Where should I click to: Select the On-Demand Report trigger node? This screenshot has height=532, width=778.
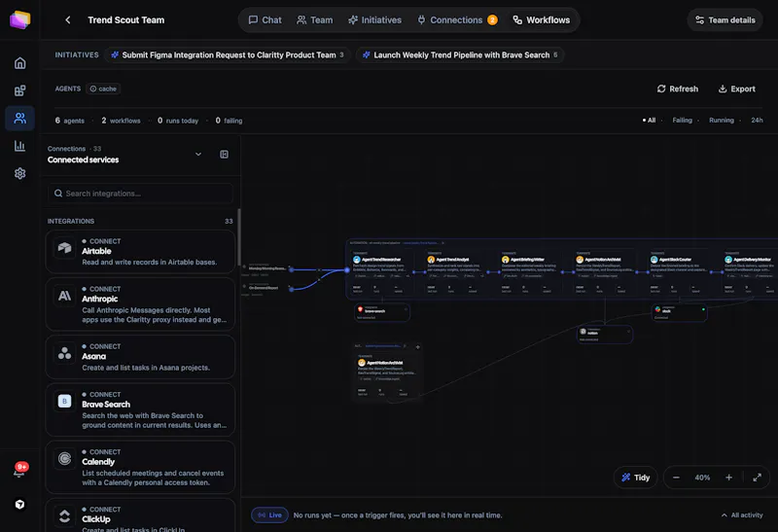[265, 288]
